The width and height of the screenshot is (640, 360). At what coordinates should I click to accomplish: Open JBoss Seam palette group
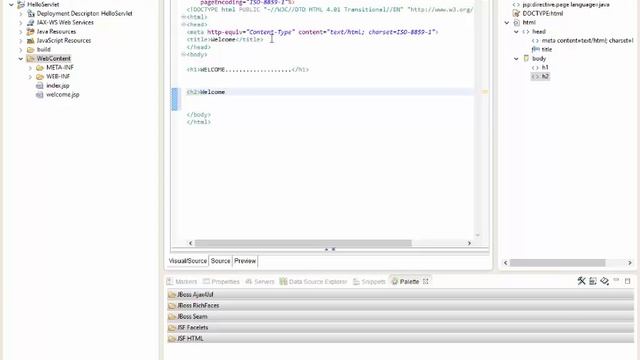pos(400,316)
